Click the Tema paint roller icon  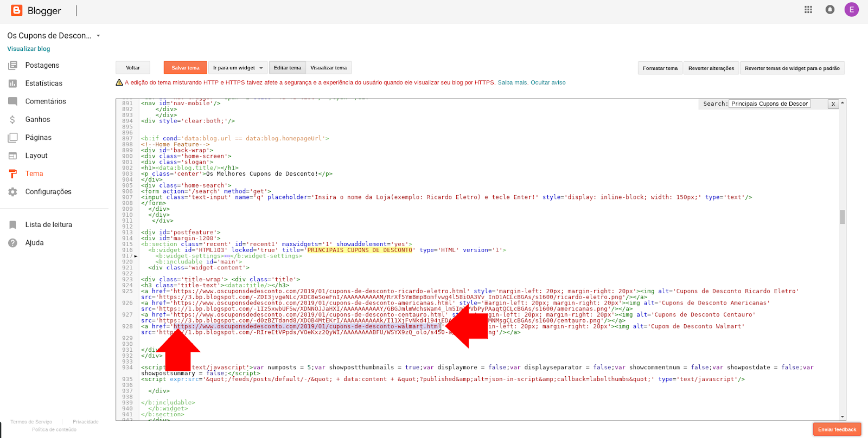13,174
